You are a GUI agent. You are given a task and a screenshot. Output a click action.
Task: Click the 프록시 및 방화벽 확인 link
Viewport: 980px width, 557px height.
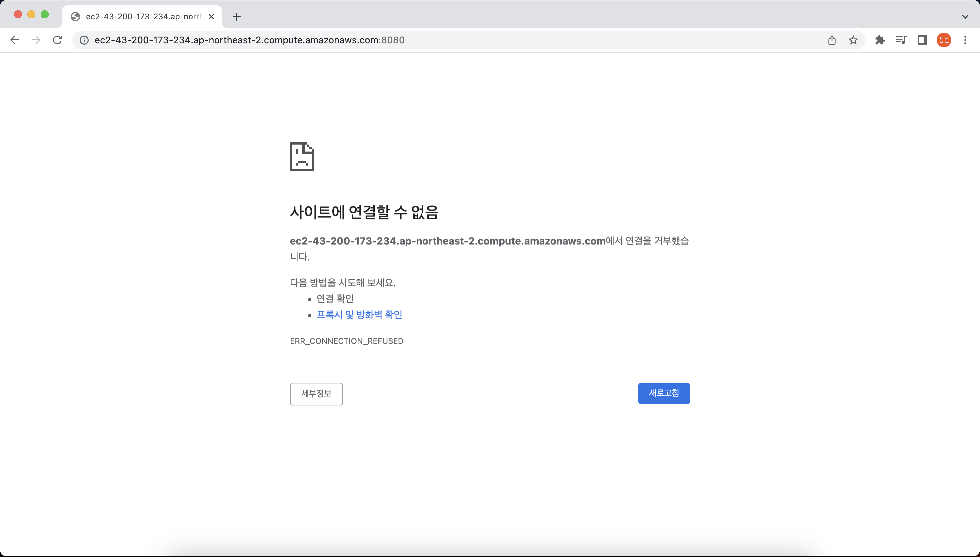359,314
